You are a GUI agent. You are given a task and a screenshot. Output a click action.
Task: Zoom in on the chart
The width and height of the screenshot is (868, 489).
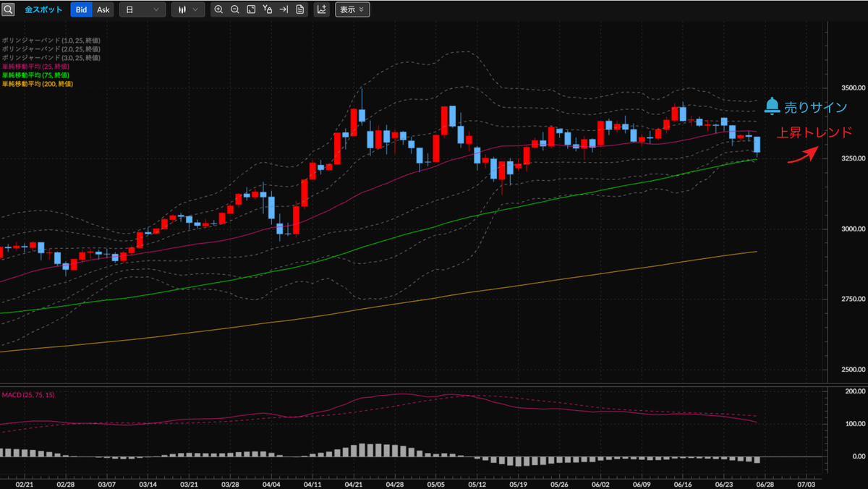point(218,10)
